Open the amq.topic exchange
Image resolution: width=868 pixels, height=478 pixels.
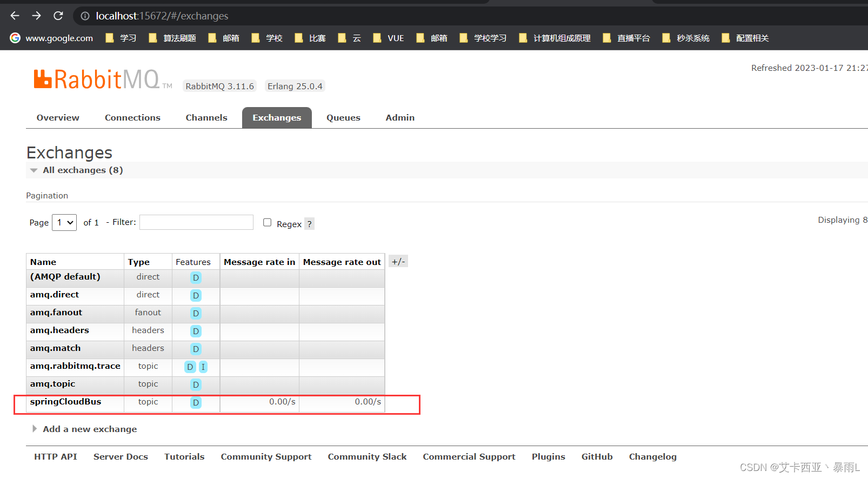(x=52, y=383)
